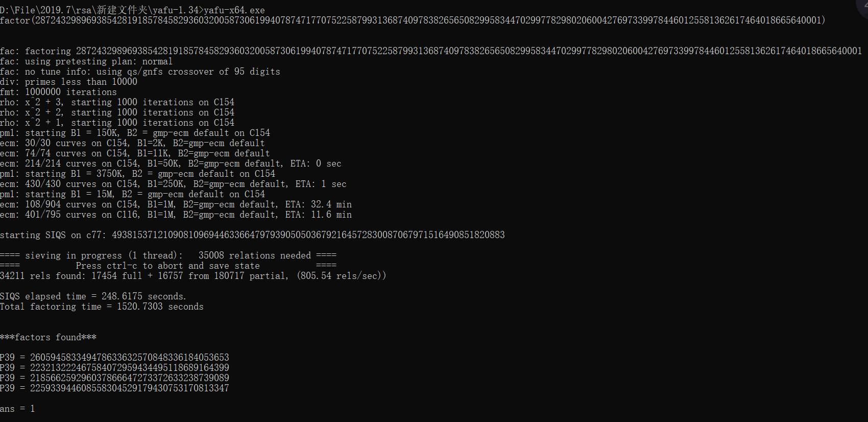Click the fourth P39 factor starting with 2259

pyautogui.click(x=129, y=388)
